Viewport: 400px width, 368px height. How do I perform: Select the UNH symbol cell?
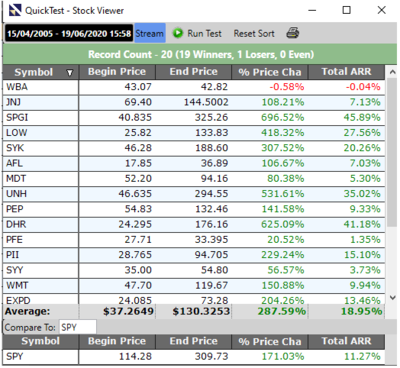(41, 194)
